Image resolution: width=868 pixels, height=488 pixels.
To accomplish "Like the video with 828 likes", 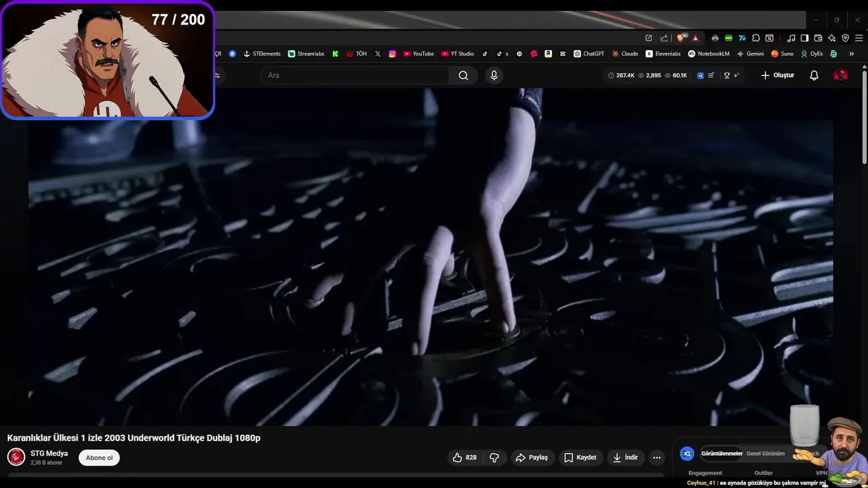I will (465, 457).
